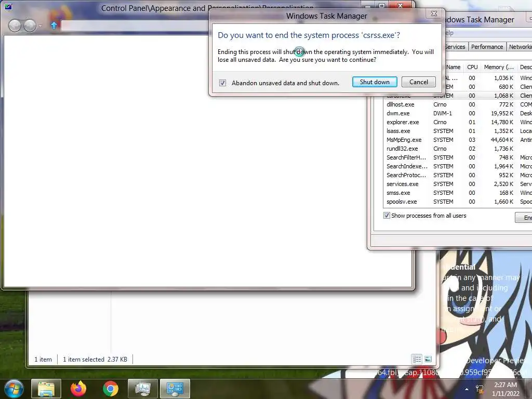
Task: Select MsMpEng.exe process row
Action: 457,140
